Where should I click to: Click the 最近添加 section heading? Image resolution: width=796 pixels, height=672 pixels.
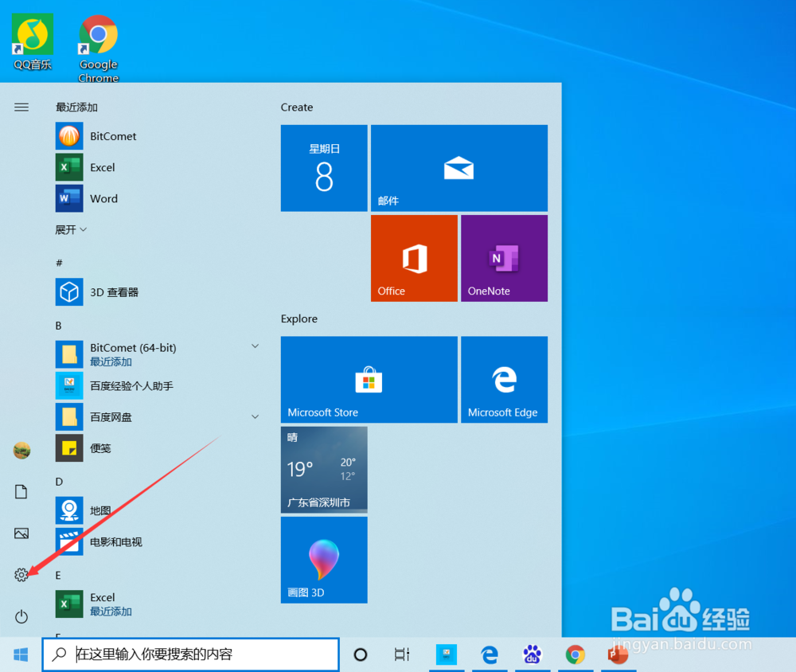click(x=76, y=107)
